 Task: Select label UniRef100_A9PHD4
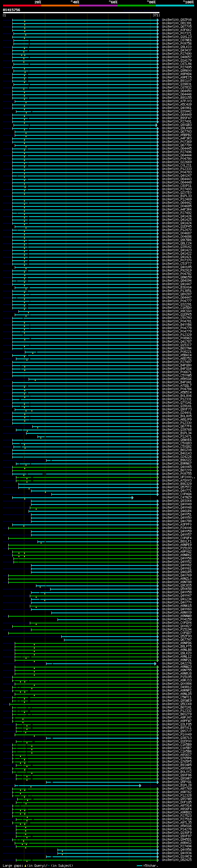(177, 74)
